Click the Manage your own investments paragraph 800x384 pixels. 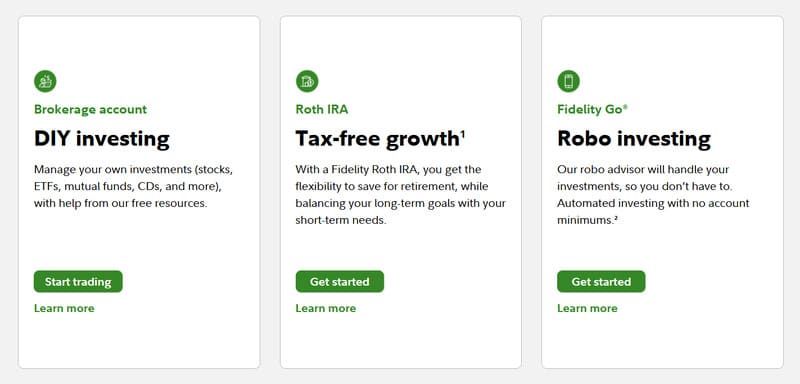pos(134,186)
